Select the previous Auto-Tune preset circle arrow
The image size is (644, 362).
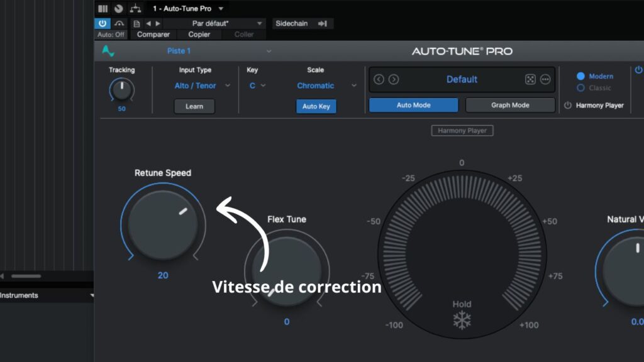click(x=379, y=79)
